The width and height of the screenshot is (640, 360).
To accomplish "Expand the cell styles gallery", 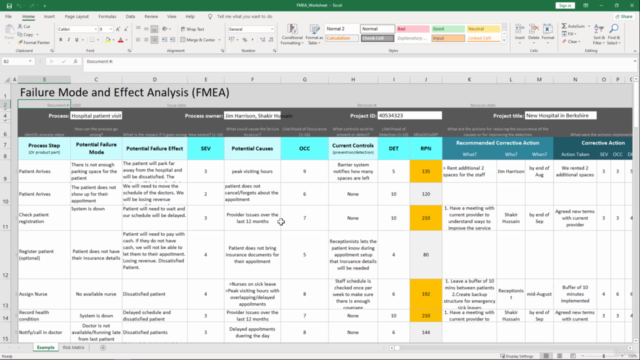I will click(504, 41).
